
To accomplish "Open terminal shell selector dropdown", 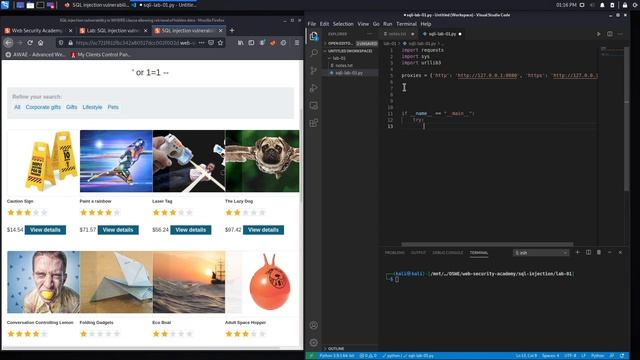I will 541,253.
